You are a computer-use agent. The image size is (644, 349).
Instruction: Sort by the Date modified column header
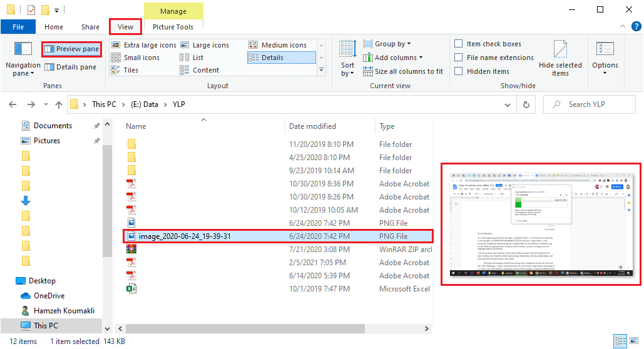(312, 126)
